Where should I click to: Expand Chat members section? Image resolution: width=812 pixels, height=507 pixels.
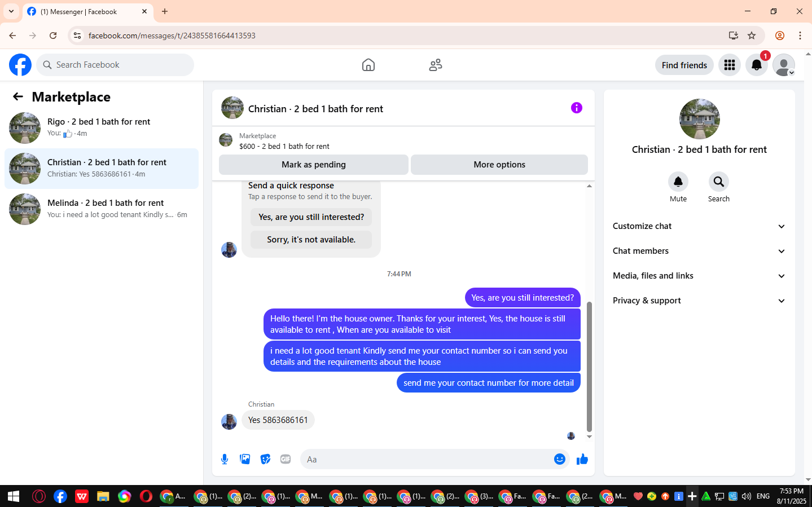pyautogui.click(x=700, y=251)
